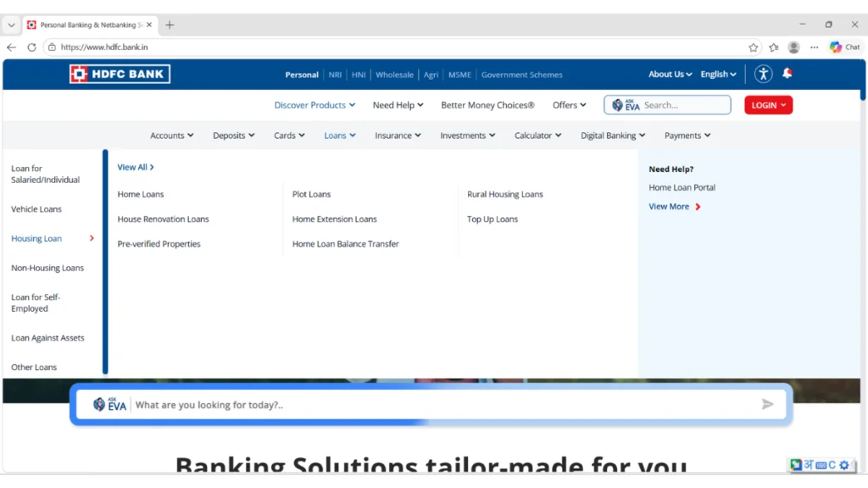Bookmark page with the star icon
Viewport: 868px width, 488px height.
(753, 47)
